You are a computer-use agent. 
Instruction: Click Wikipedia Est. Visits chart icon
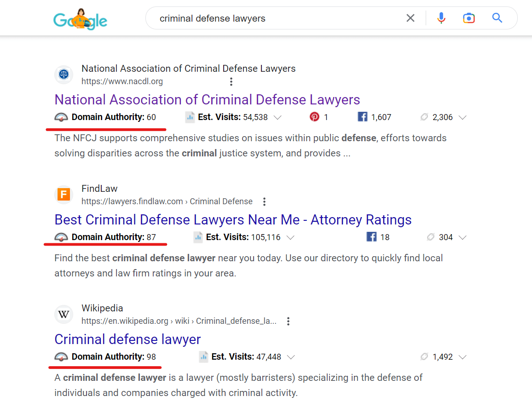(x=203, y=357)
